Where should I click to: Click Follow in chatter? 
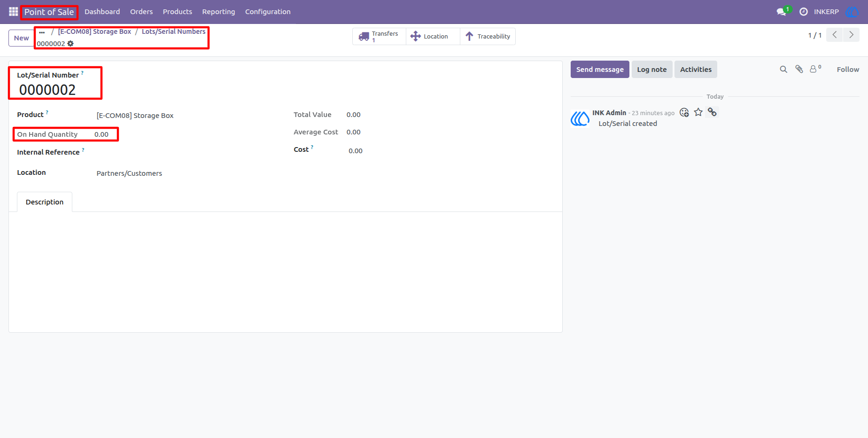(x=848, y=70)
